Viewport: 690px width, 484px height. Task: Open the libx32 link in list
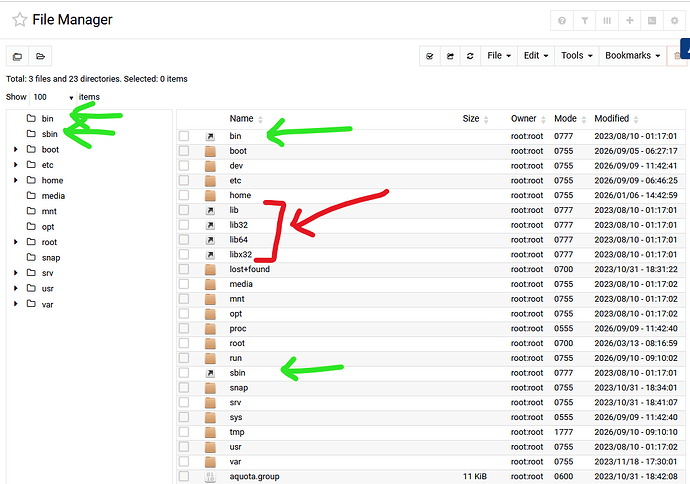241,254
